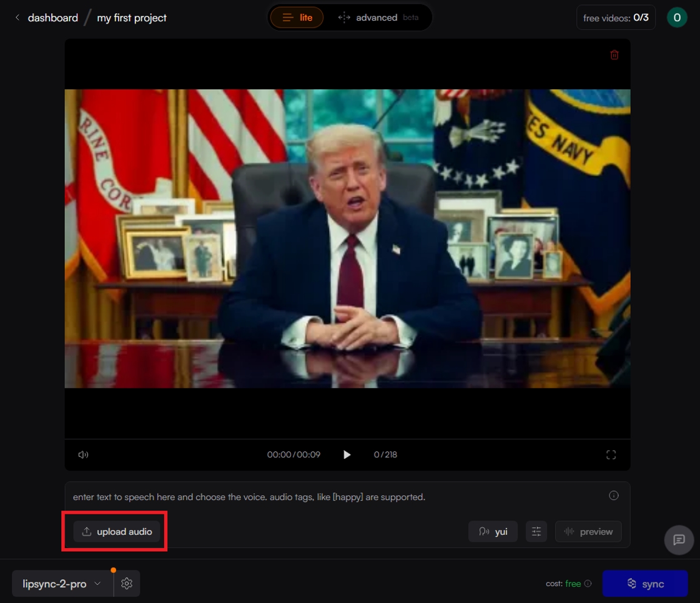This screenshot has height=603, width=700.
Task: Open voice settings sliders icon
Action: coord(536,532)
